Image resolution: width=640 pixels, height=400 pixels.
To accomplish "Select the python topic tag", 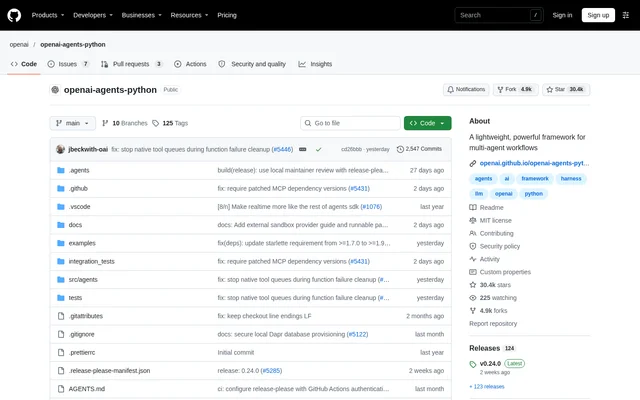I will tap(533, 194).
